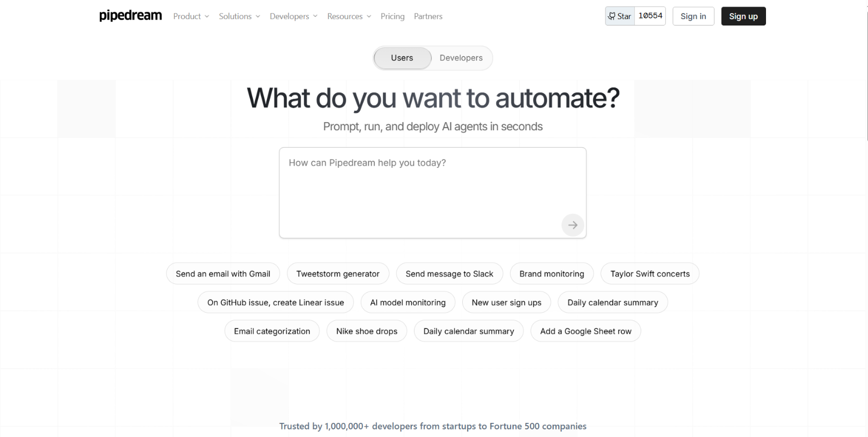Open the Partners page
Viewport: 868px width, 437px height.
pos(428,16)
